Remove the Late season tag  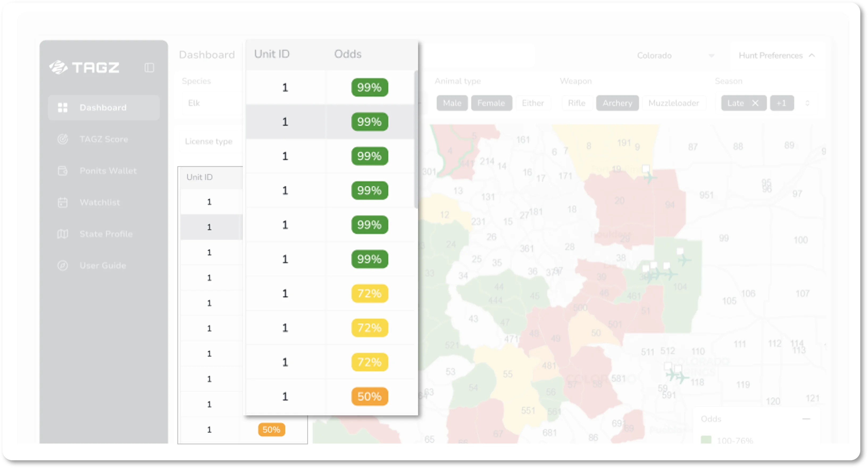click(755, 103)
